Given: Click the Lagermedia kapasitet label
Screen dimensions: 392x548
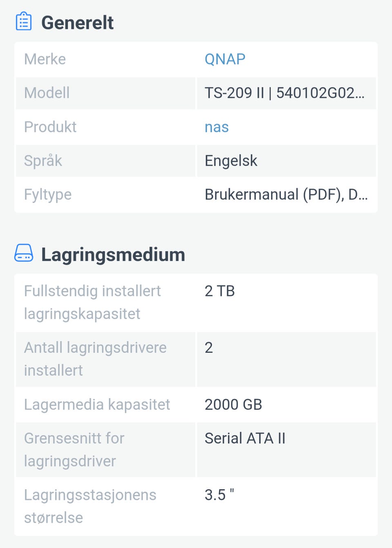Looking at the screenshot, I should 97,404.
